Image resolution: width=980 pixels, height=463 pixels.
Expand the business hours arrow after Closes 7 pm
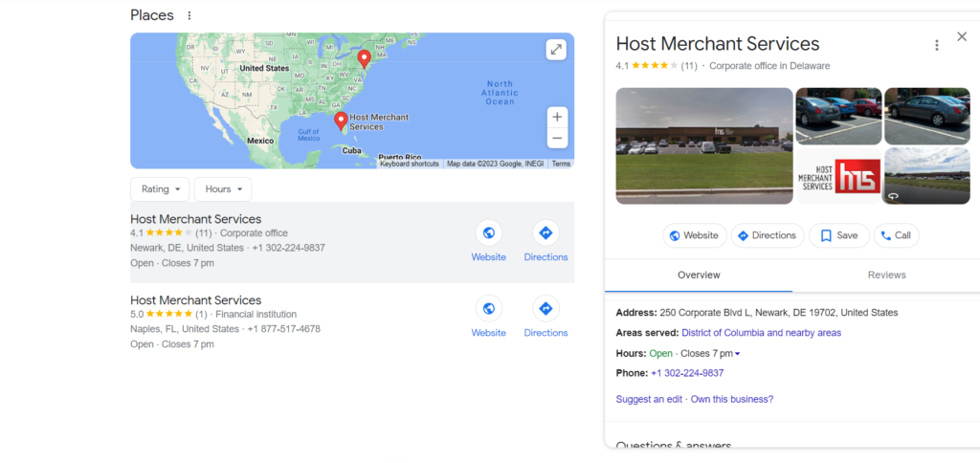[738, 354]
